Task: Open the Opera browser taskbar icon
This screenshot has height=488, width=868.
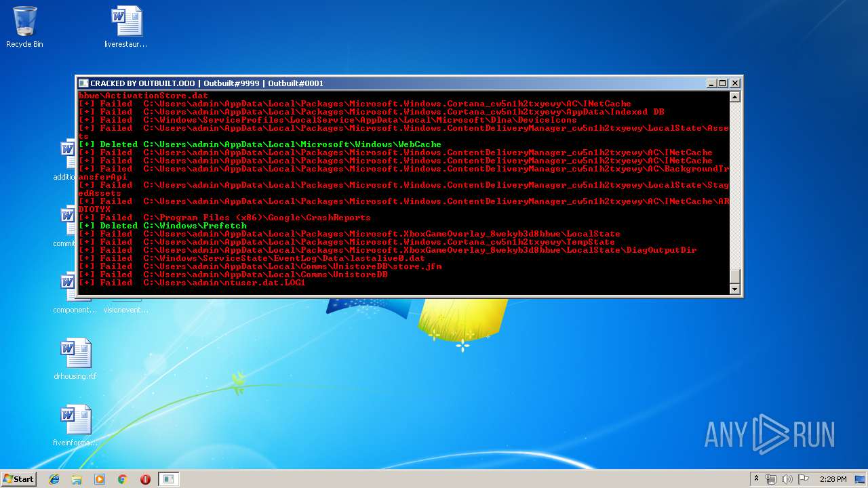Action: [x=145, y=479]
